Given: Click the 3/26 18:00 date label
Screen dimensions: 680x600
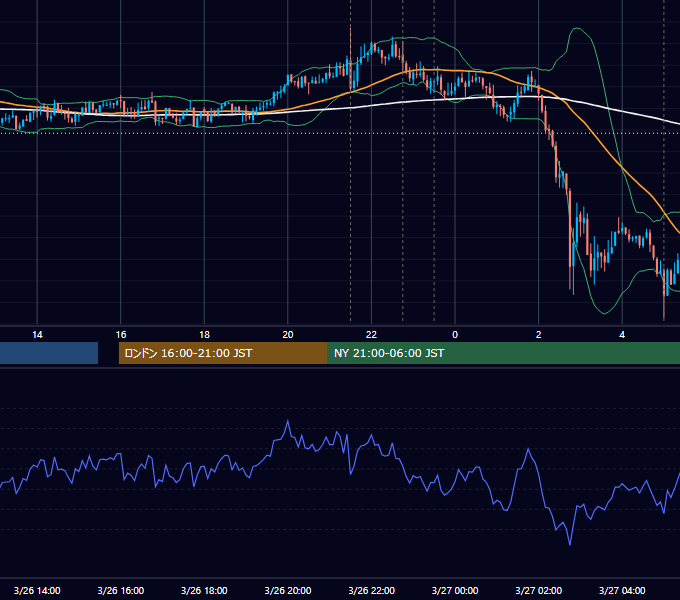Looking at the screenshot, I should click(x=204, y=590).
